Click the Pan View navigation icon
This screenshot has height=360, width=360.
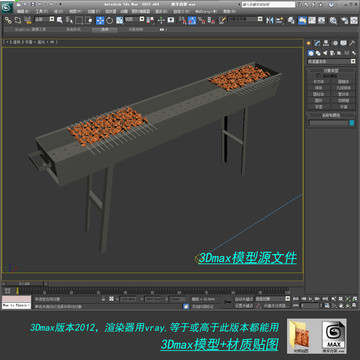point(341,305)
